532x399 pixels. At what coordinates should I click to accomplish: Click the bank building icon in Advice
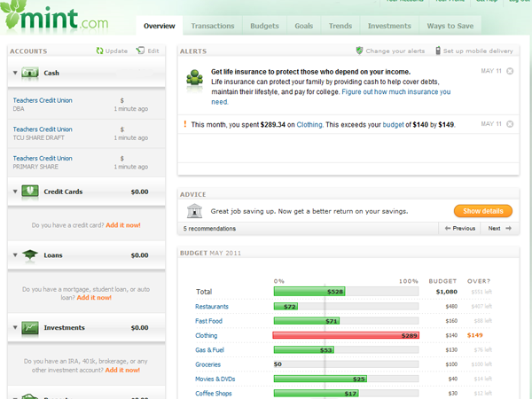(194, 211)
